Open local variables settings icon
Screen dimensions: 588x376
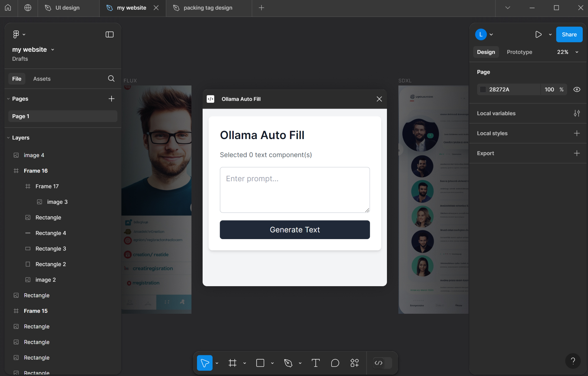577,113
